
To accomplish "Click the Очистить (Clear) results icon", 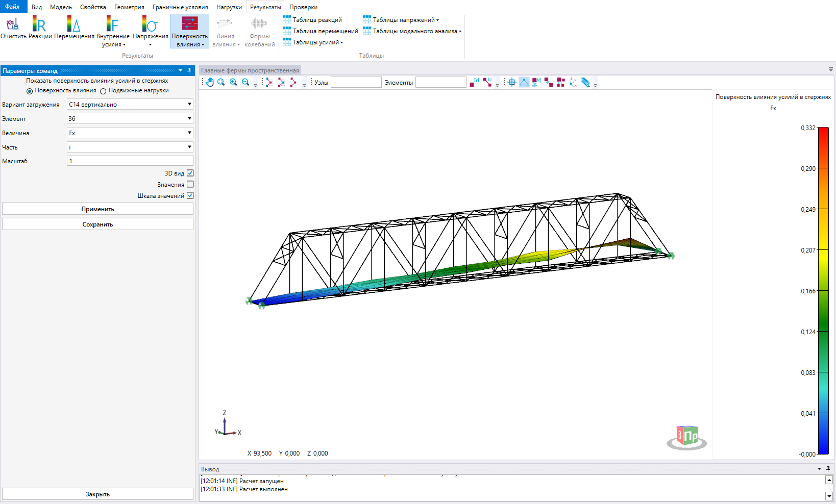I will 13,28.
